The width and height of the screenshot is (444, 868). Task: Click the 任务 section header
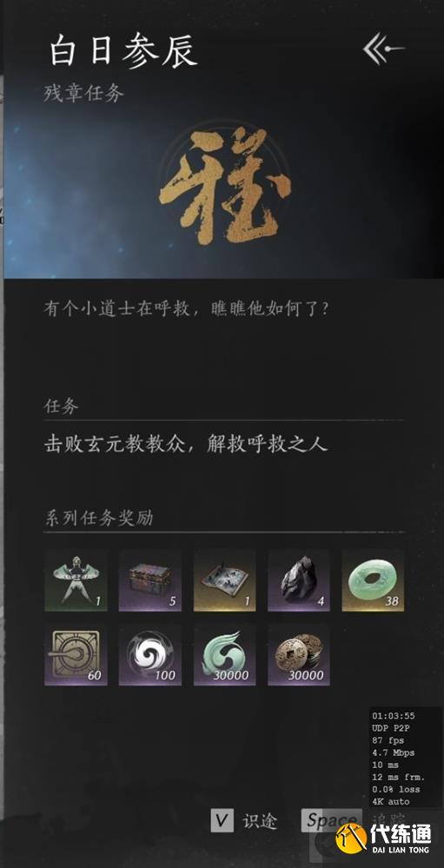click(61, 407)
